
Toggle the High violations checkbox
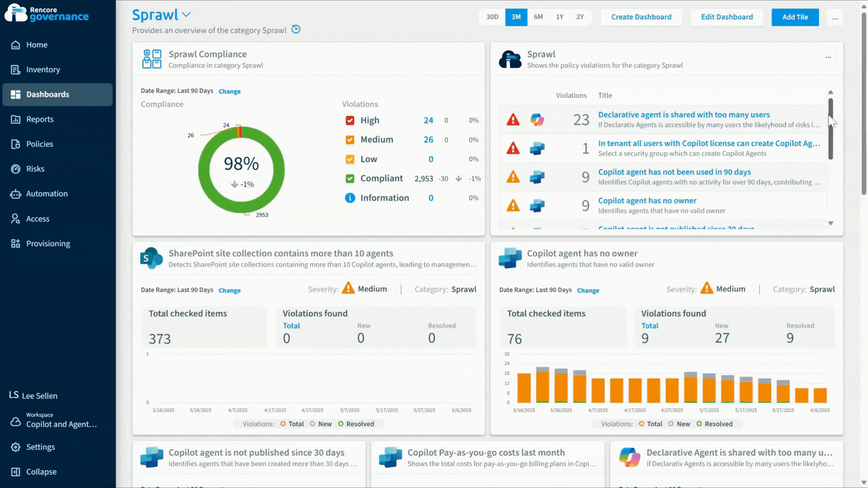350,121
